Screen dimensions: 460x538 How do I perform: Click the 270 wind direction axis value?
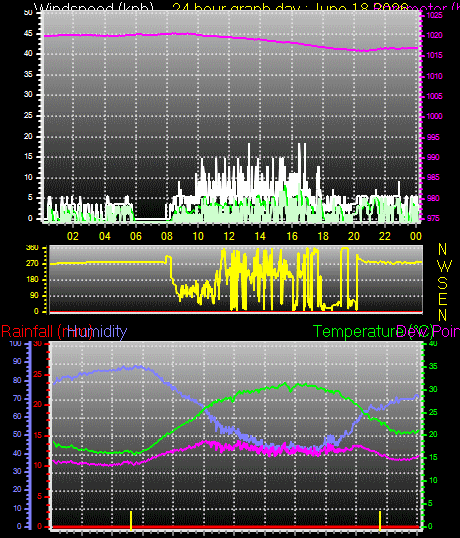32,264
